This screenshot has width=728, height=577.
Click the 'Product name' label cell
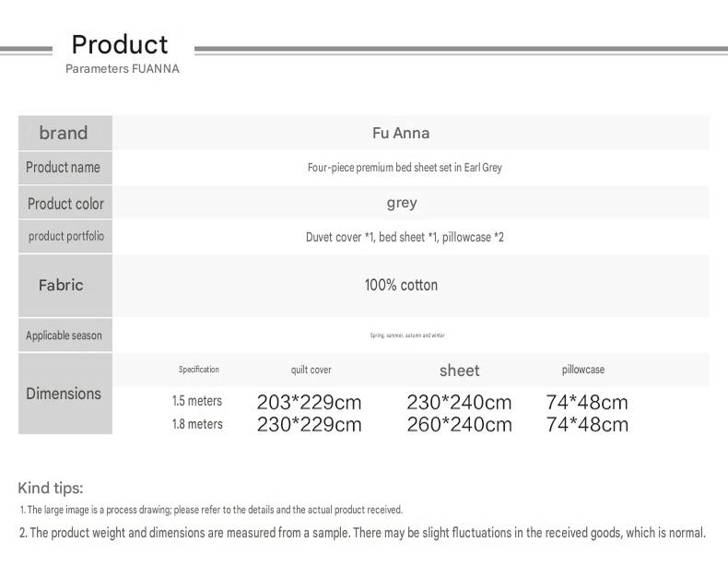[x=65, y=167]
